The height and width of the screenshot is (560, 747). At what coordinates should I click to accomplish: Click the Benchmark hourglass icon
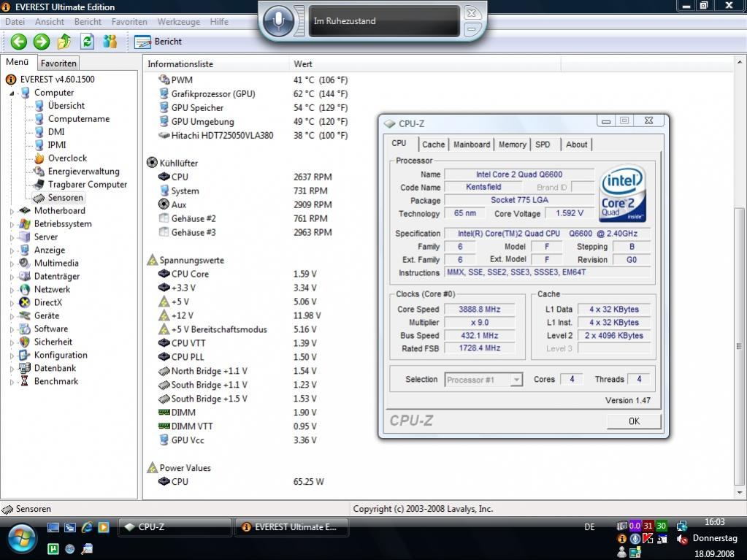click(24, 381)
